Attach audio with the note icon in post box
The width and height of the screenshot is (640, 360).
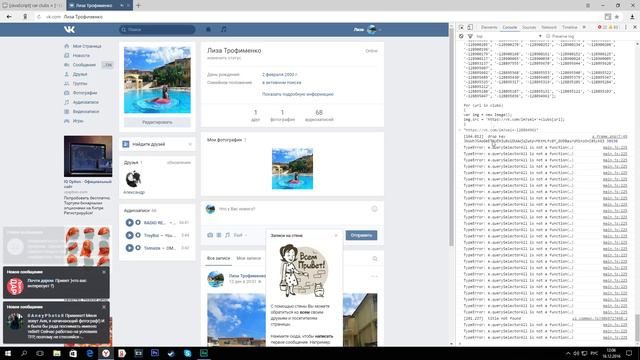(x=227, y=235)
